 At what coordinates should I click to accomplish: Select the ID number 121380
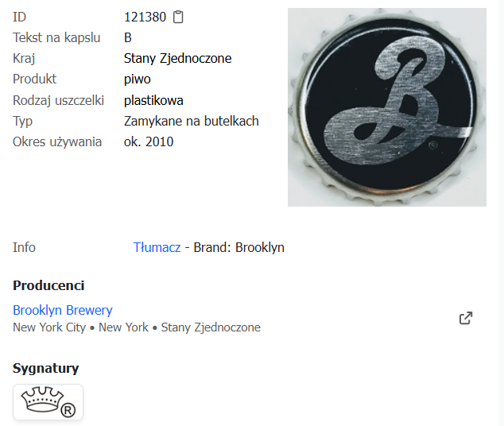145,17
